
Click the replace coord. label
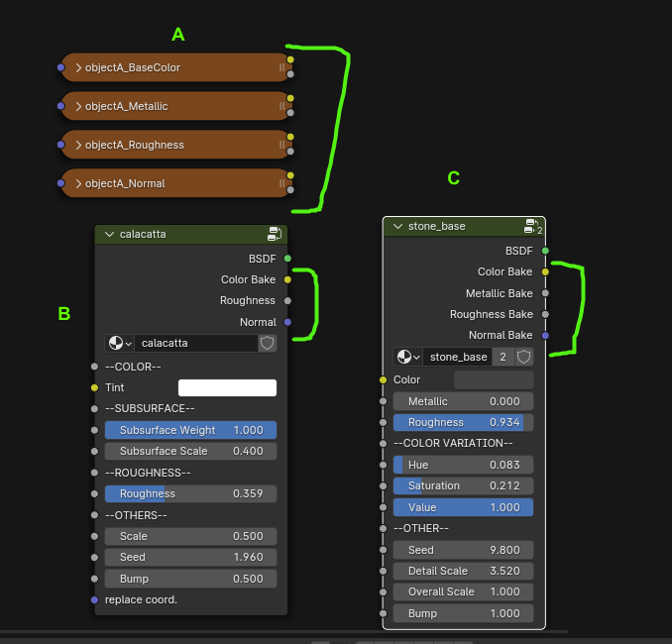coord(141,599)
